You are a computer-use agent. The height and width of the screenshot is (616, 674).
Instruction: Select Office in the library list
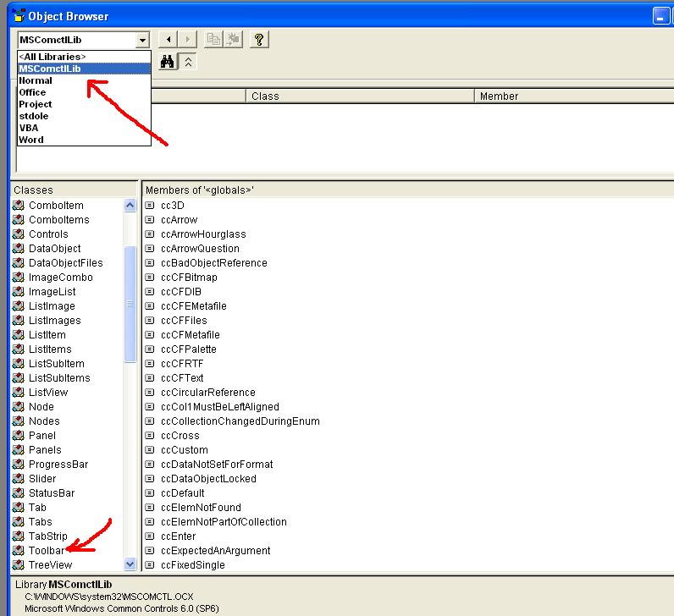[x=32, y=92]
